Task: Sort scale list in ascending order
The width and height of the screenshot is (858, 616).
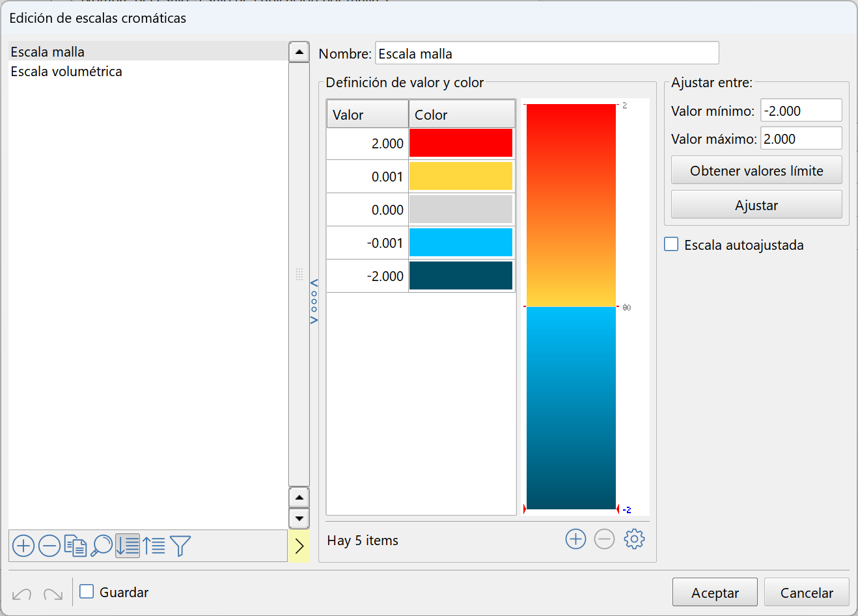Action: point(154,546)
